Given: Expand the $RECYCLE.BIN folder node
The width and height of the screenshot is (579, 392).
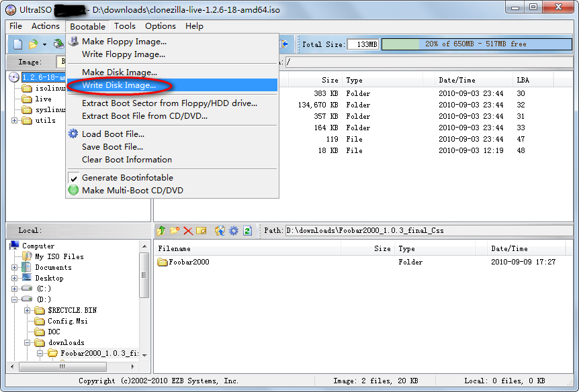Looking at the screenshot, I should pyautogui.click(x=28, y=310).
